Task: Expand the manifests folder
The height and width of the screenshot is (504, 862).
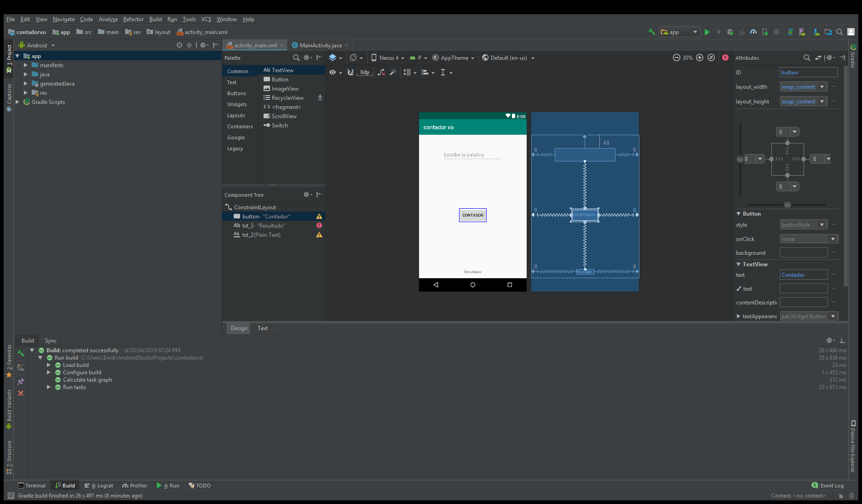Action: 26,65
